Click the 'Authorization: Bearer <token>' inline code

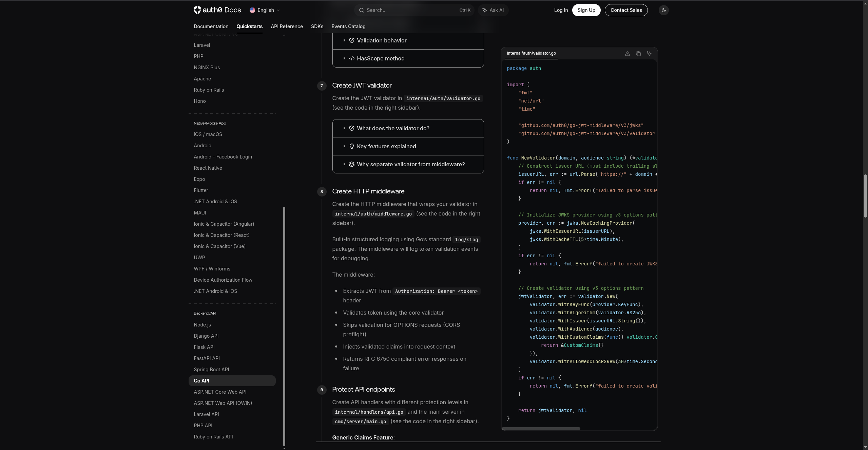(x=436, y=291)
